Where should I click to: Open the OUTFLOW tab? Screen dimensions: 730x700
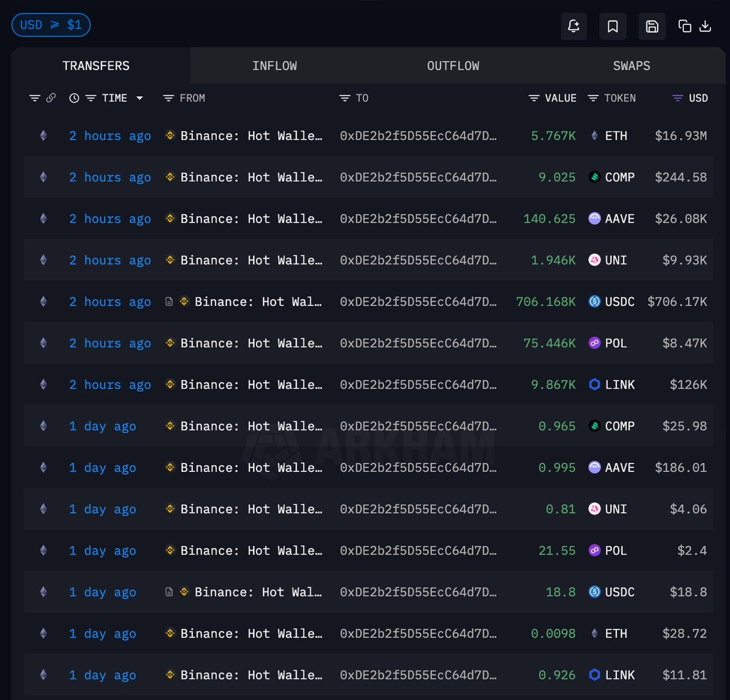click(453, 66)
